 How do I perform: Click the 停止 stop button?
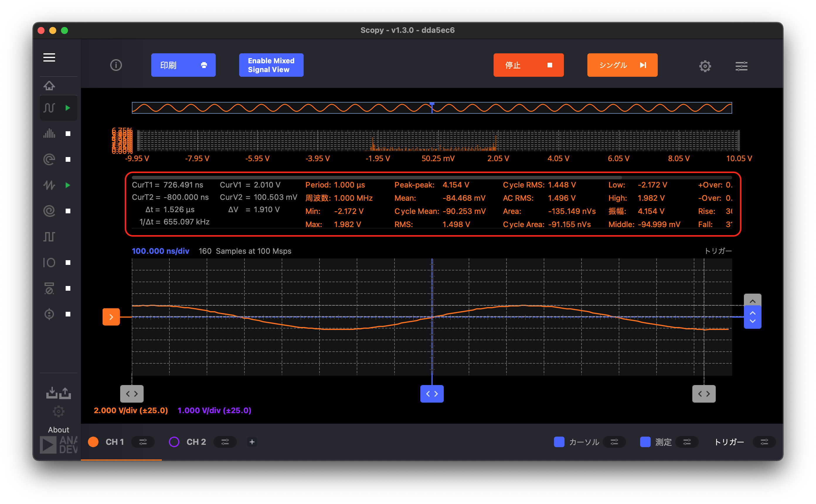tap(528, 65)
